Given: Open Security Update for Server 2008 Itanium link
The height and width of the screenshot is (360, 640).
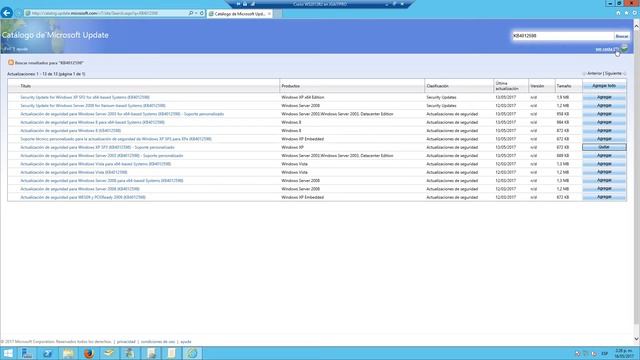Looking at the screenshot, I should click(x=93, y=105).
